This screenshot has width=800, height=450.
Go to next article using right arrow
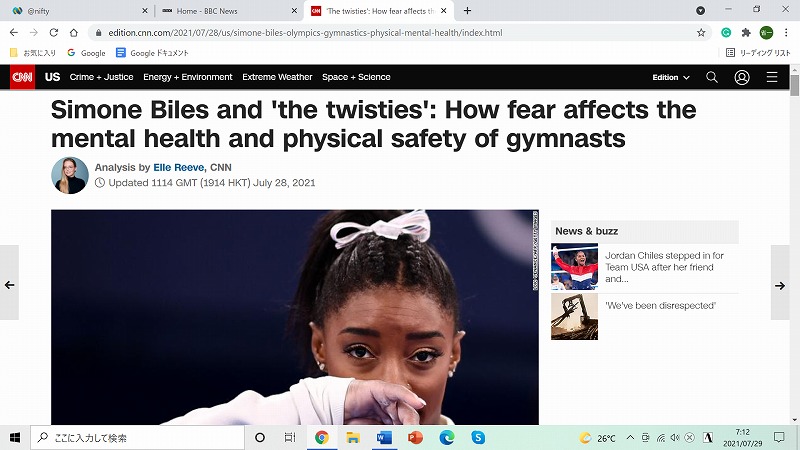(x=780, y=285)
